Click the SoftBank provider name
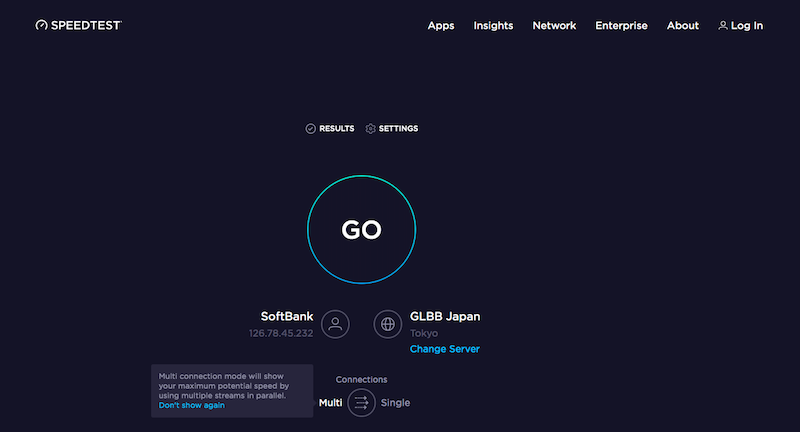This screenshot has width=800, height=432. tap(287, 316)
